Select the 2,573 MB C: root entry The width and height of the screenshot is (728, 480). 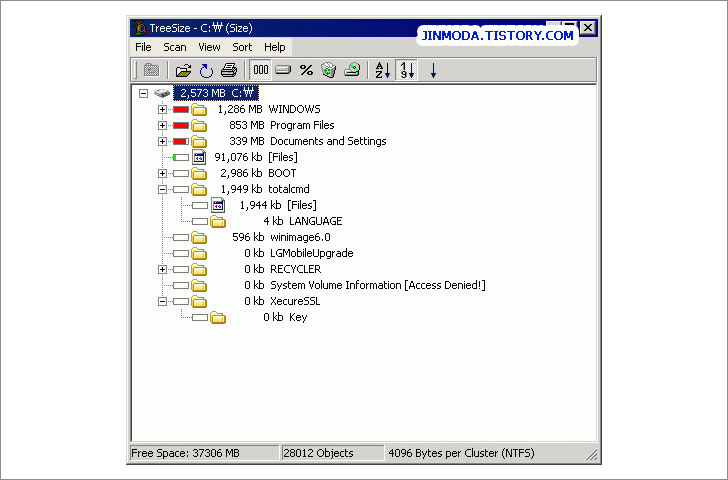tap(216, 93)
